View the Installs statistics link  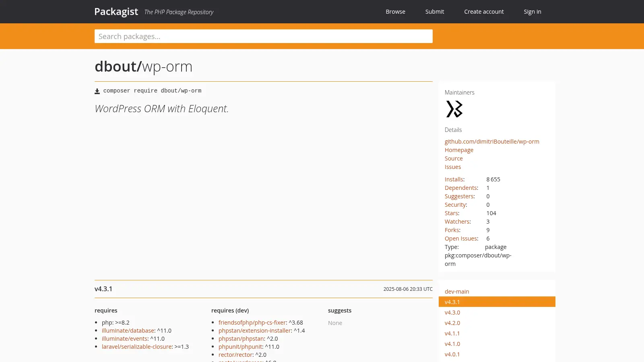454,179
